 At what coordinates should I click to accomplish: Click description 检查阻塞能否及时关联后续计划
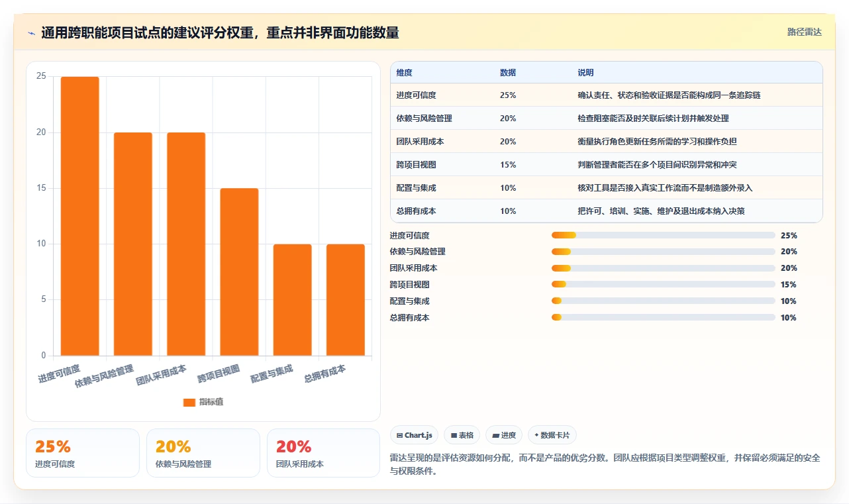click(653, 119)
